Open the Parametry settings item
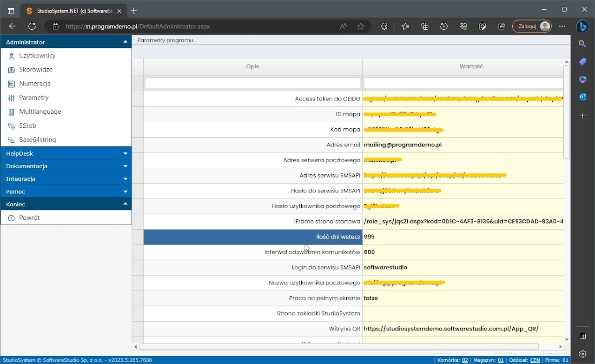The height and width of the screenshot is (364, 595). click(x=34, y=98)
